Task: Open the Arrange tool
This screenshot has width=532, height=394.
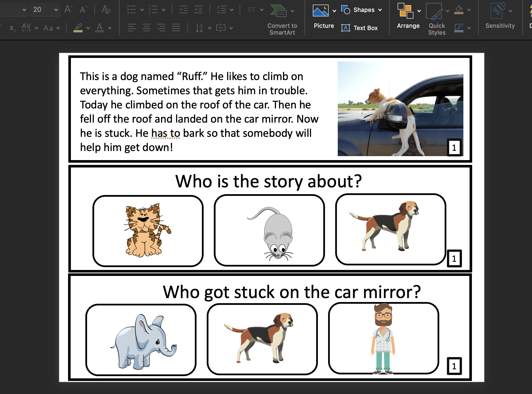Action: (x=408, y=17)
